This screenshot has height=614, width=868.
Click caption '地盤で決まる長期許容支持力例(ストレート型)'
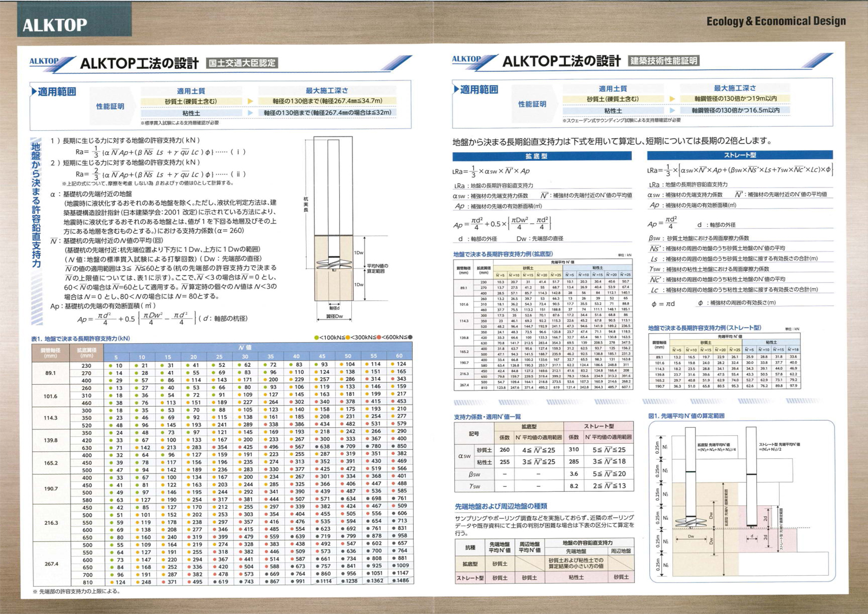point(704,328)
